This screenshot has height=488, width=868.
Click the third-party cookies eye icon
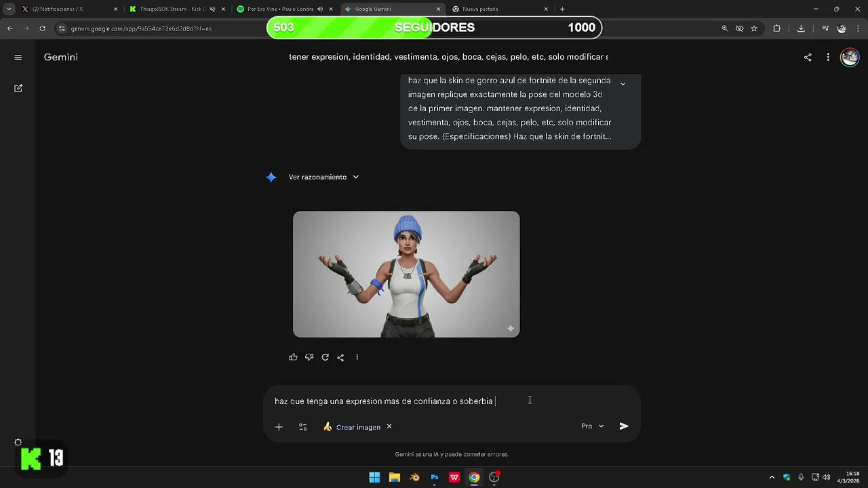(x=740, y=28)
